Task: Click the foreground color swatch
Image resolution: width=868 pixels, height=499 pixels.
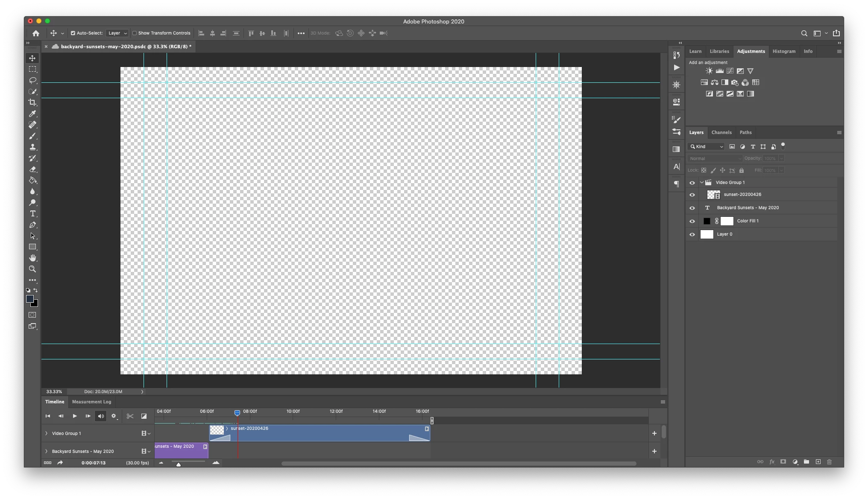Action: pos(29,299)
